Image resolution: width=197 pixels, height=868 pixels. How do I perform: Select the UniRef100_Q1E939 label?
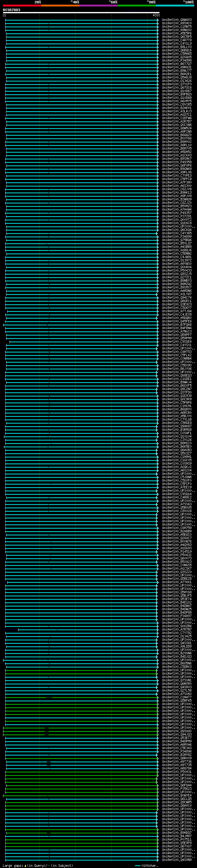point(177,396)
